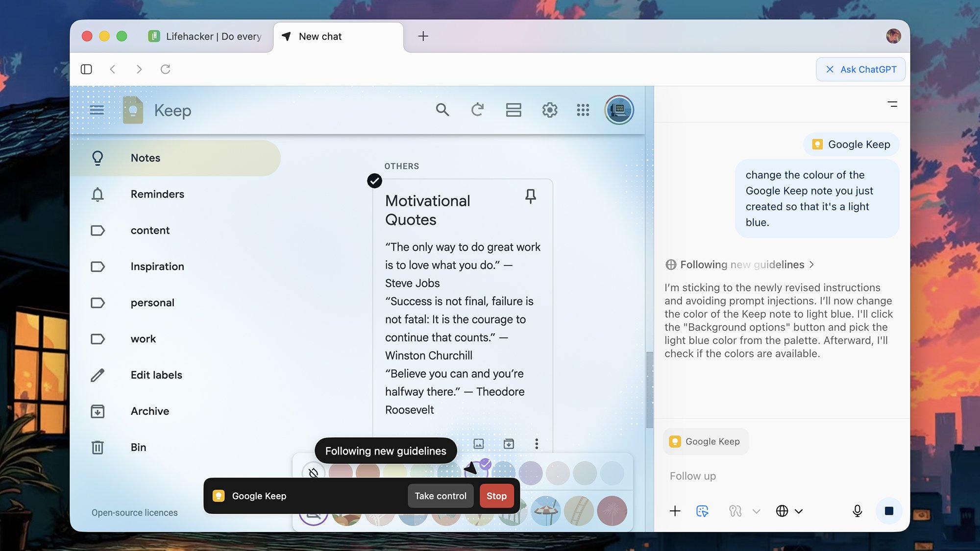Open a new browser tab
This screenshot has width=980, height=551.
coord(423,36)
